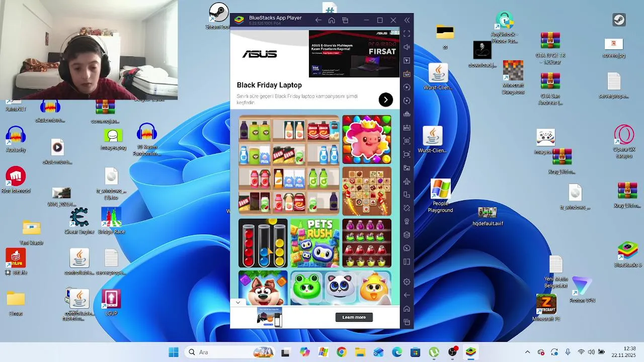The image size is (644, 362).
Task: Click the home icon in BlueStacks title bar
Action: 332,20
